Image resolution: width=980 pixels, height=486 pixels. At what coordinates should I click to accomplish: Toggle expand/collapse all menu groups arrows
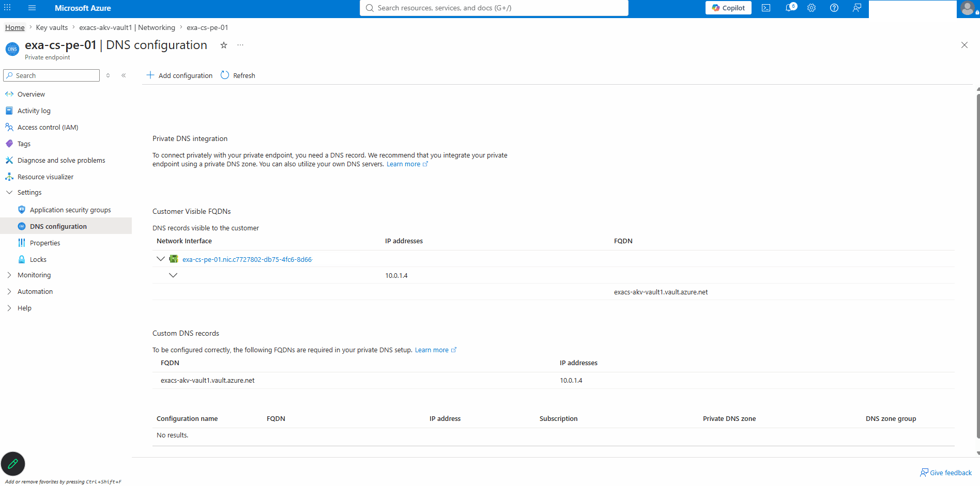pyautogui.click(x=108, y=75)
